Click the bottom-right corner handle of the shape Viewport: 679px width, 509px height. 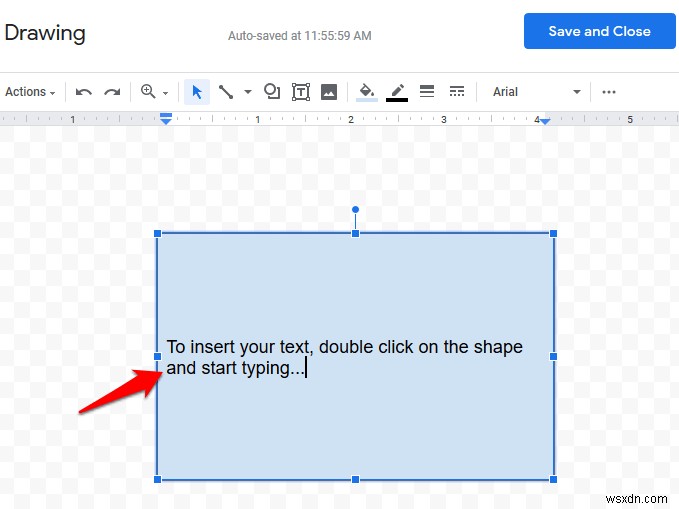click(553, 480)
